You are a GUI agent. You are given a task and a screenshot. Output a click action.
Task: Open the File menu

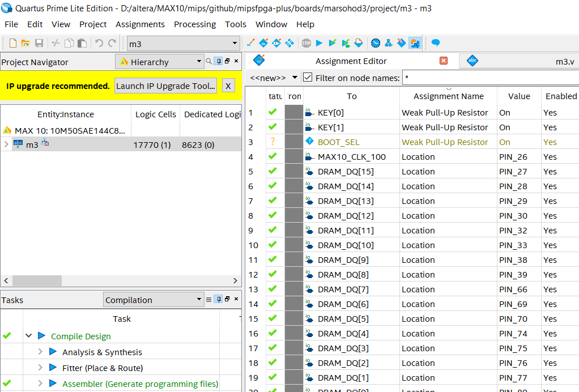[11, 24]
